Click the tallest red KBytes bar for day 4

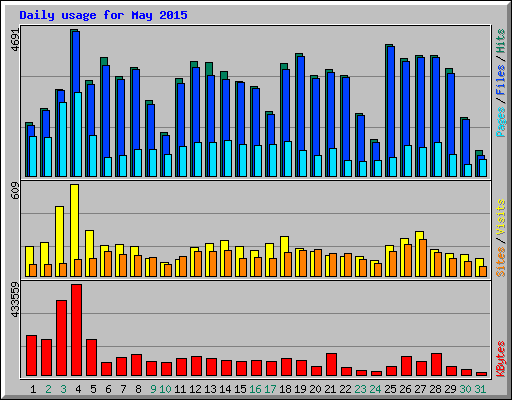click(x=76, y=330)
